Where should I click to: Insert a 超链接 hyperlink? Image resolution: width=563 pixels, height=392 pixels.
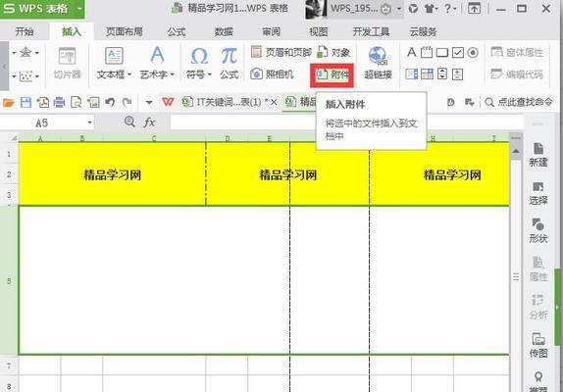coord(378,63)
